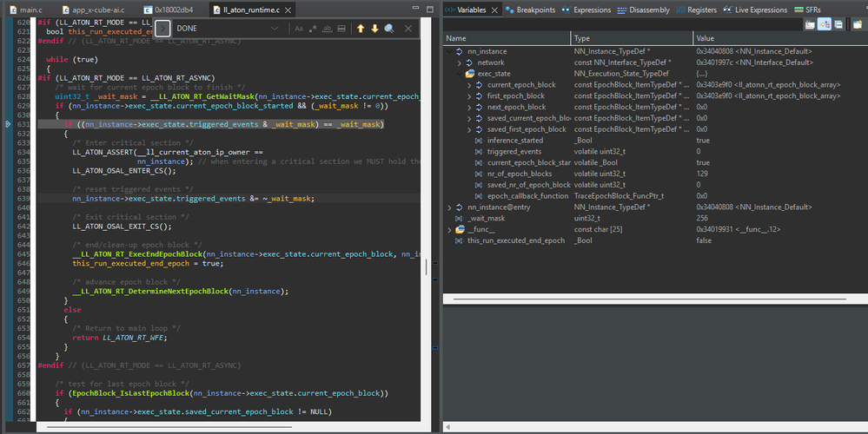Expand the network variable node
The width and height of the screenshot is (868, 434).
pyautogui.click(x=458, y=62)
